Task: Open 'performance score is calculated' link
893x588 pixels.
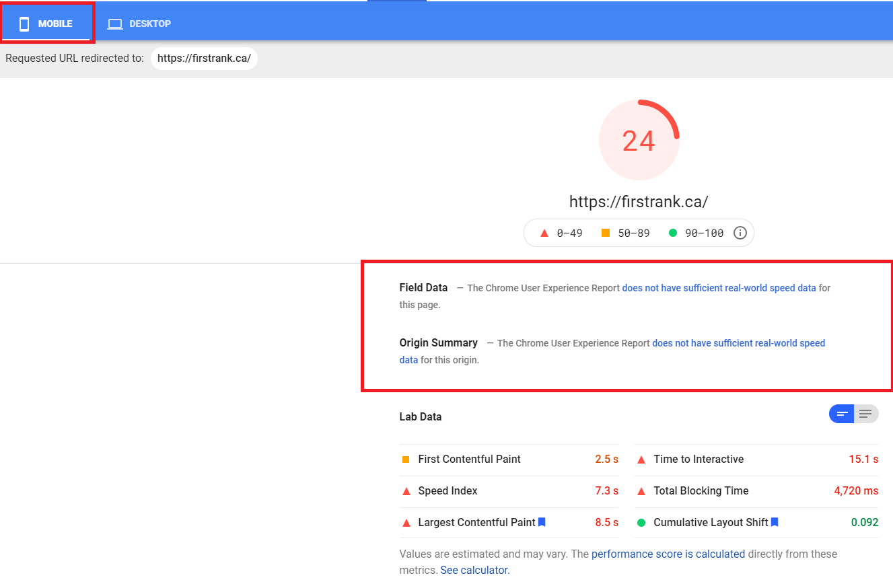Action: pyautogui.click(x=668, y=554)
